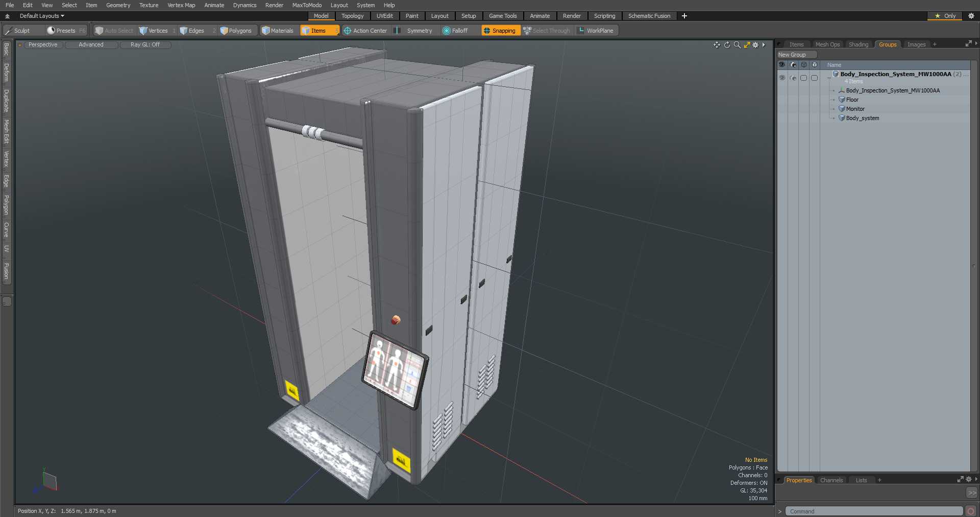980x517 pixels.
Task: Toggle visibility eye for Body_Inspection_System group
Action: [782, 78]
